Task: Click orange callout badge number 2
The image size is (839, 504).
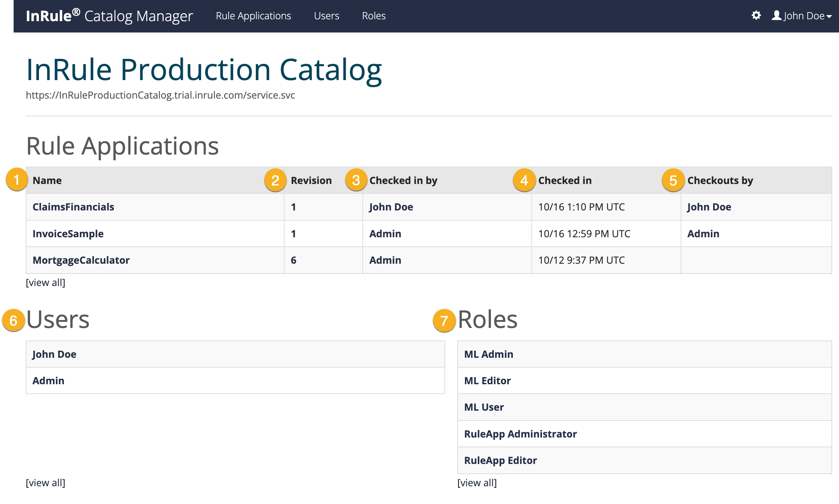Action: [x=275, y=180]
